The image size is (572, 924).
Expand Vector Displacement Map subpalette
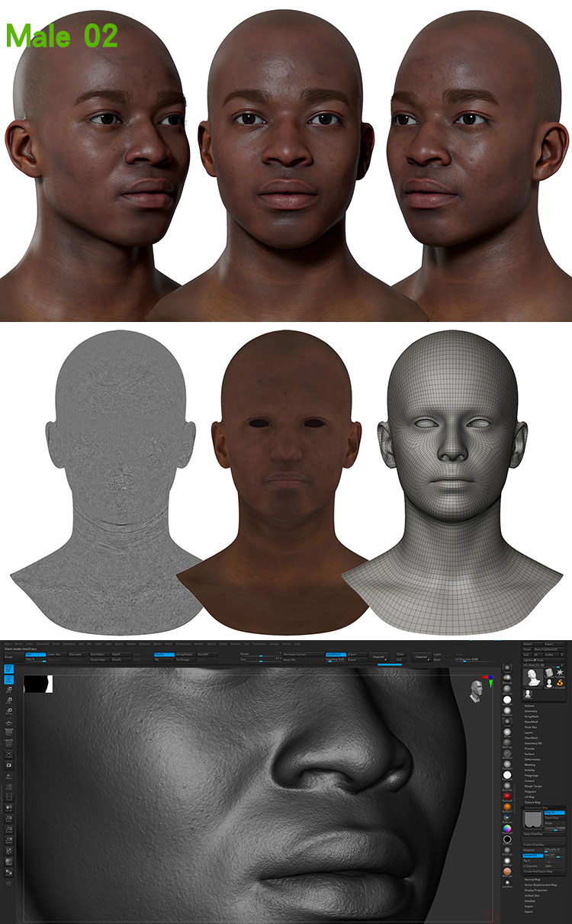(541, 885)
